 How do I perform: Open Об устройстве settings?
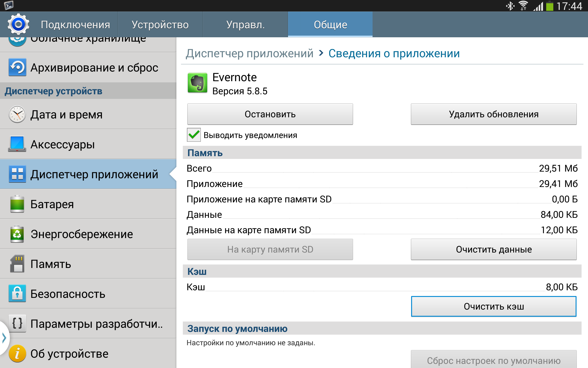tap(88, 354)
